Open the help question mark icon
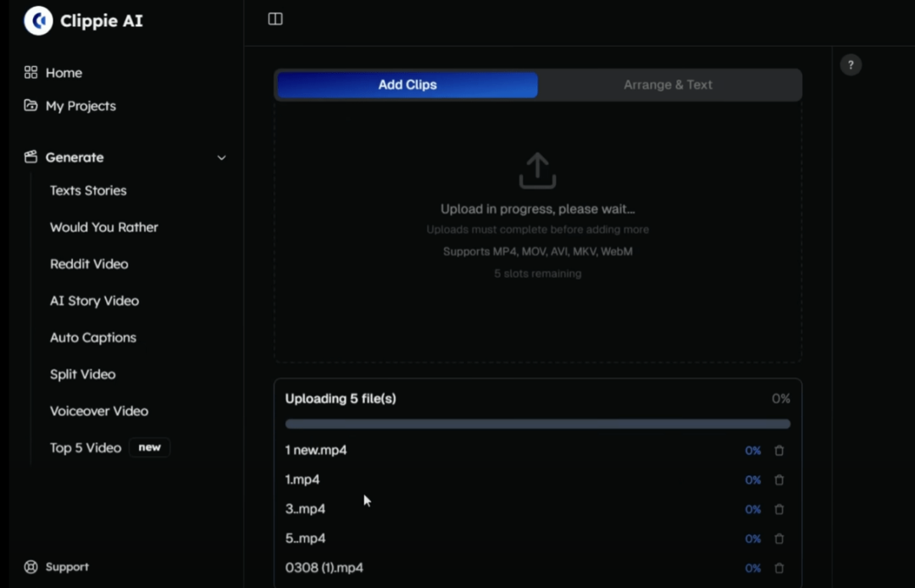915x588 pixels. (851, 65)
